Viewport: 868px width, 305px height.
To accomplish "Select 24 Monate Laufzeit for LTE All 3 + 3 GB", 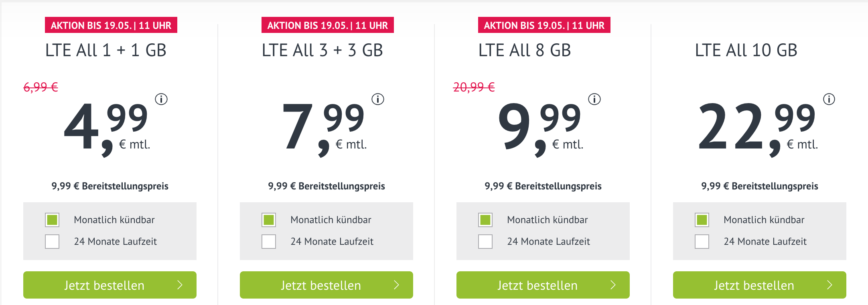I will coord(269,242).
